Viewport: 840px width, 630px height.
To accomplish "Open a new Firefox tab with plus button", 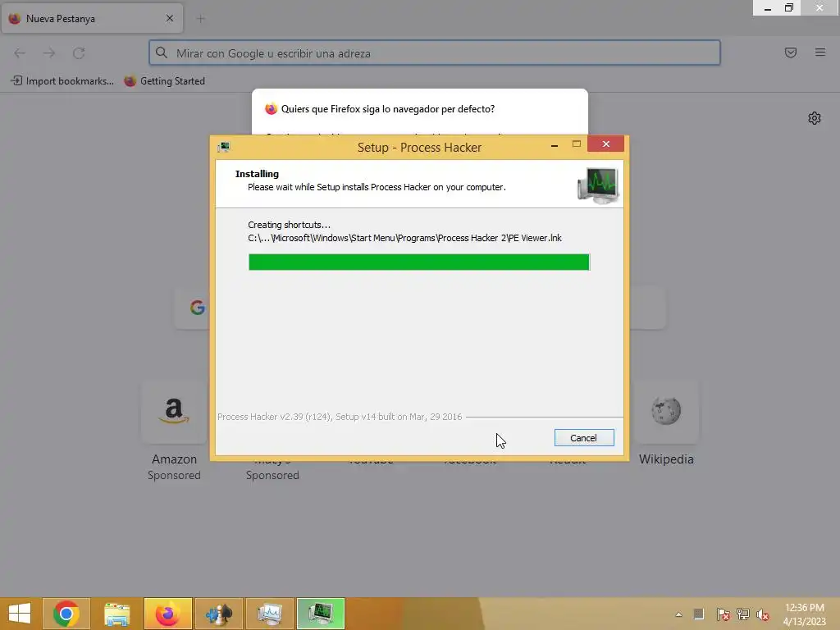I will pyautogui.click(x=200, y=19).
